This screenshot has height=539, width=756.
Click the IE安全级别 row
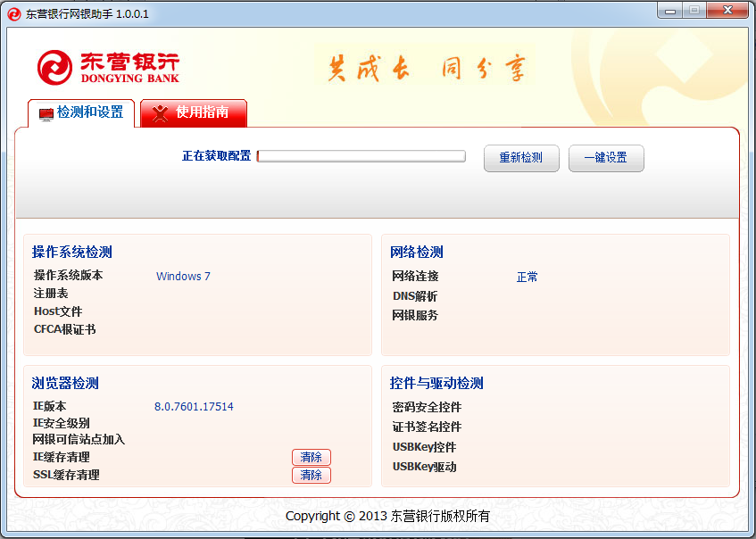(x=62, y=423)
